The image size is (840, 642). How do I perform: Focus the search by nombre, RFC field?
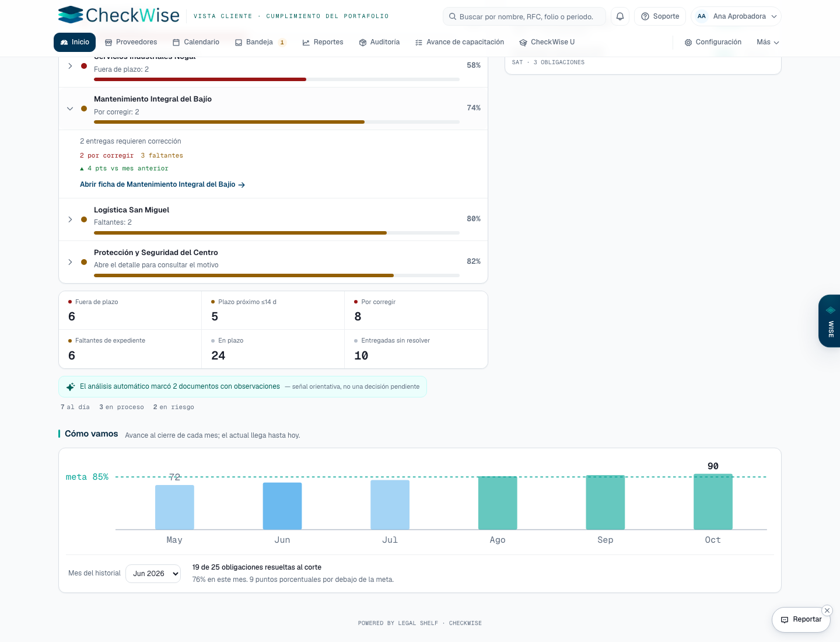coord(524,16)
